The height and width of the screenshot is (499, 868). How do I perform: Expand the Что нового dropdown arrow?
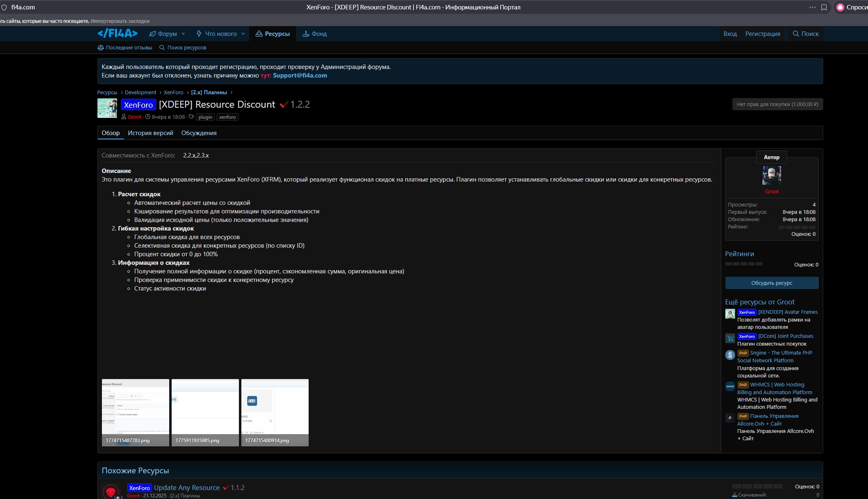(x=243, y=34)
